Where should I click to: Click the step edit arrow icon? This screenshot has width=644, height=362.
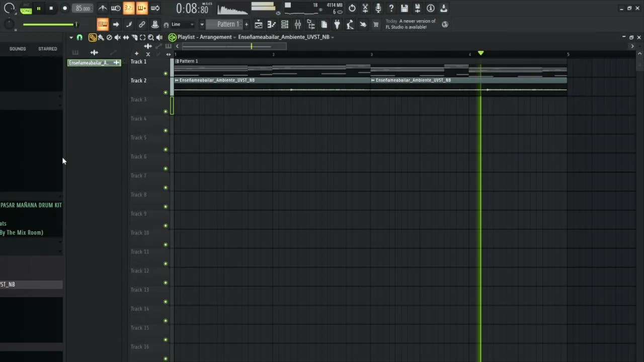[x=116, y=24]
